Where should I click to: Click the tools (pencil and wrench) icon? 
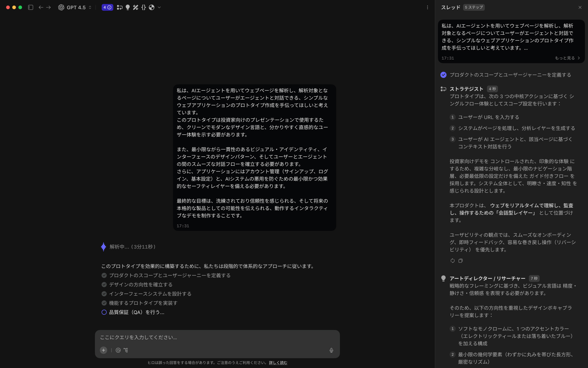136,7
